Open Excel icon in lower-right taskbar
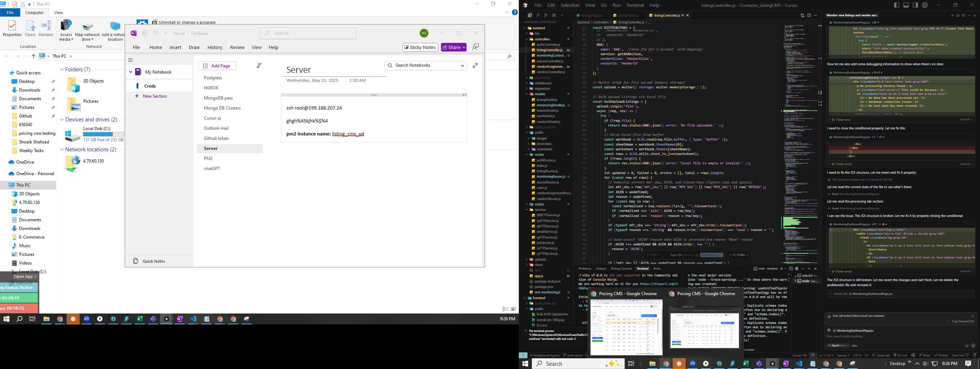The height and width of the screenshot is (369, 980). [x=746, y=364]
